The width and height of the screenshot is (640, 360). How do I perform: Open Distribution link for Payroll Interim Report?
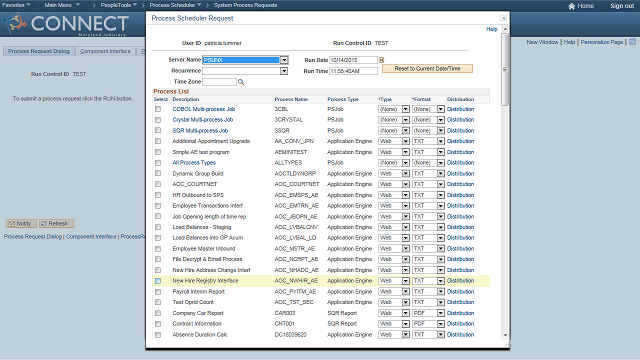[460, 291]
